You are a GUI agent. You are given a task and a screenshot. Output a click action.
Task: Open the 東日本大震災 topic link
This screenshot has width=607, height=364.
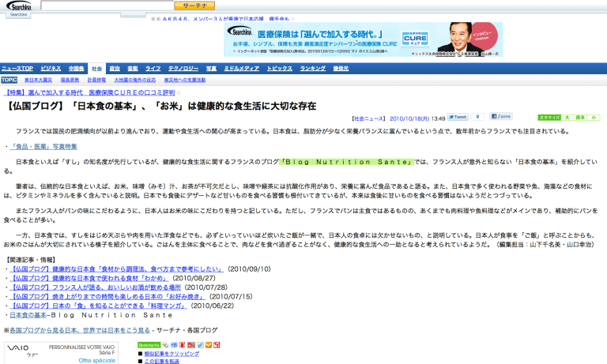(x=38, y=80)
